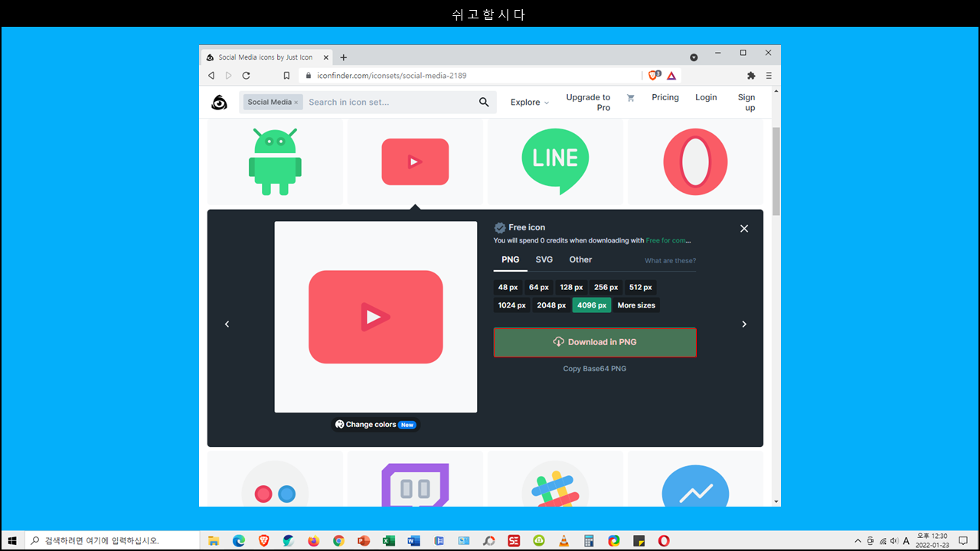The height and width of the screenshot is (551, 980).
Task: Click the Sign up link
Action: 746,103
